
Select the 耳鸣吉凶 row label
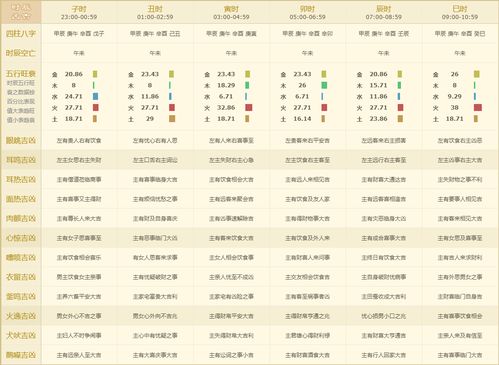coord(21,160)
